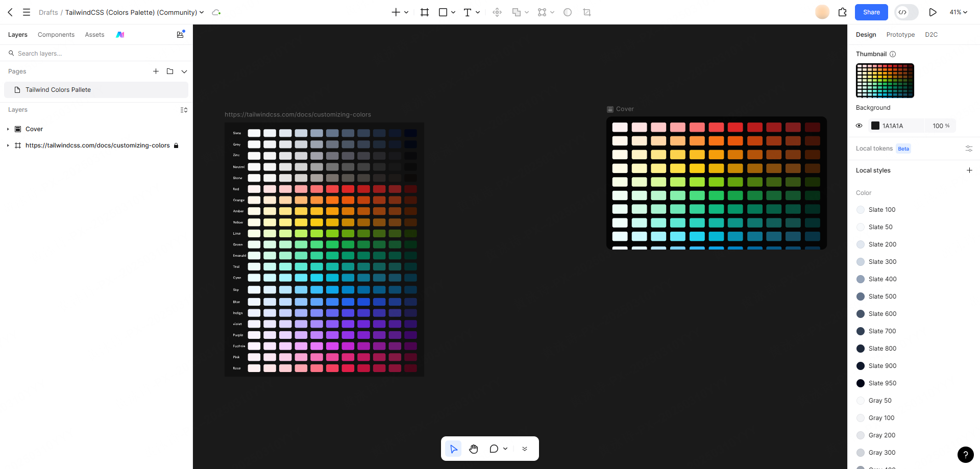This screenshot has width=980, height=469.
Task: Open the main hamburger menu
Action: pyautogui.click(x=27, y=12)
